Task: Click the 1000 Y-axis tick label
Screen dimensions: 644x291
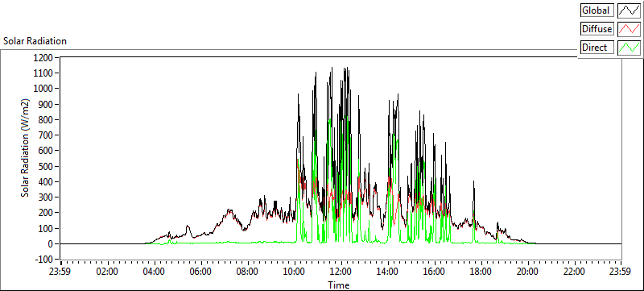Action: pyautogui.click(x=44, y=89)
